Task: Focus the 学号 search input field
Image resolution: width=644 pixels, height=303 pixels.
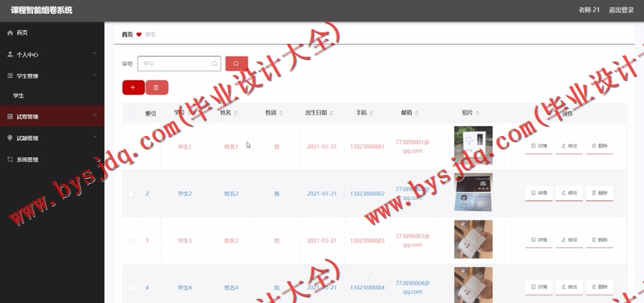Action: 179,64
